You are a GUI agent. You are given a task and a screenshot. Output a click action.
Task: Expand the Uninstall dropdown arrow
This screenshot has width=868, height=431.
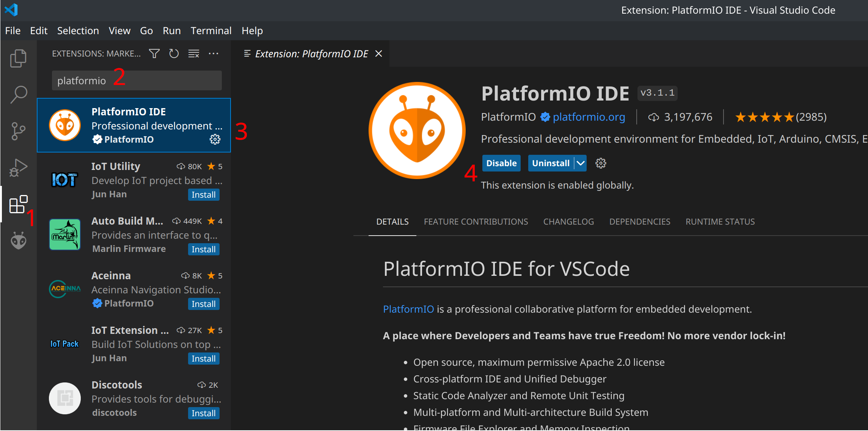click(x=581, y=163)
